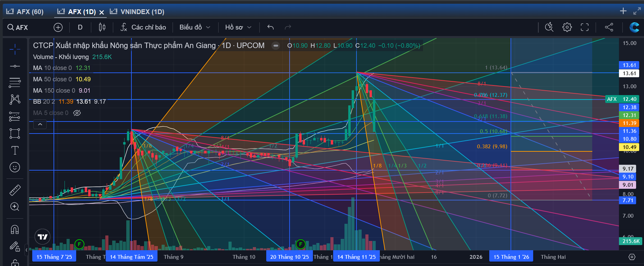The height and width of the screenshot is (266, 644).
Task: Click the 15 Tháng 1 '26 date label
Action: pyautogui.click(x=511, y=257)
